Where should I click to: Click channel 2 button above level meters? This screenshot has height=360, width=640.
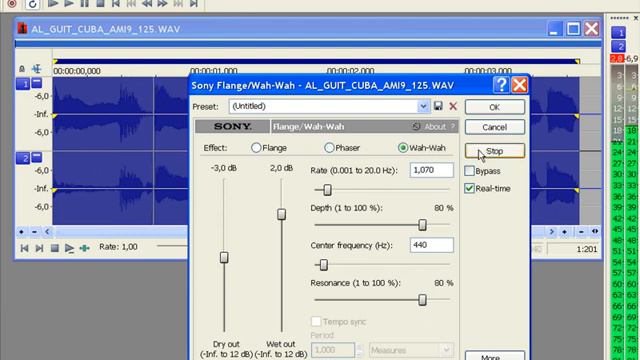click(618, 46)
